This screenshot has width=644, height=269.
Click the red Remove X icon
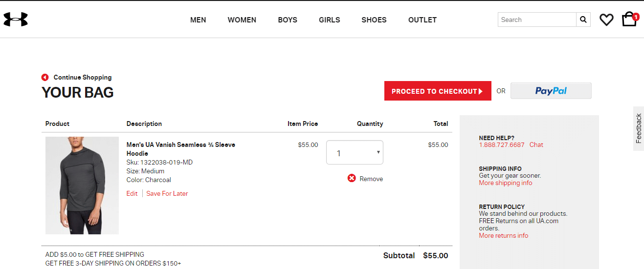tap(352, 178)
